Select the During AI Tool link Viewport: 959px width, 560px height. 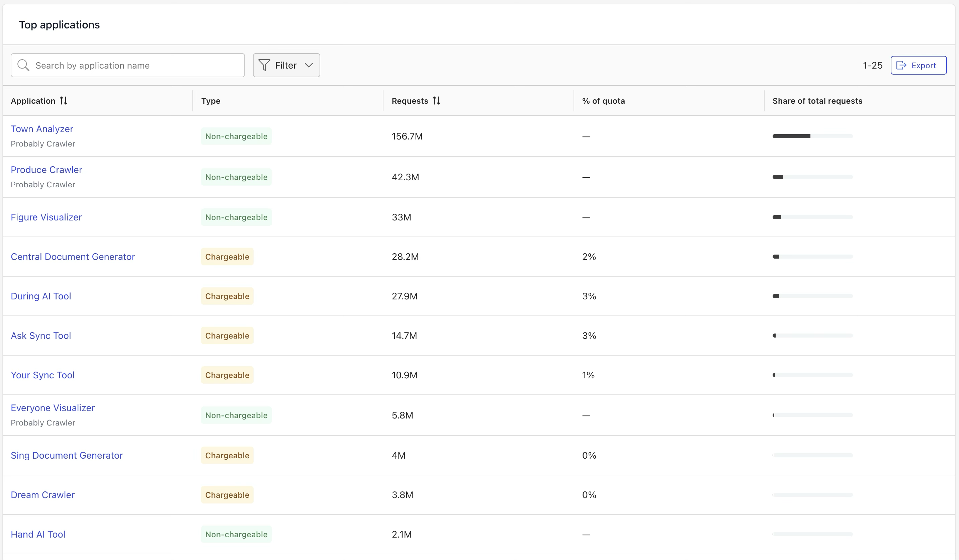click(x=41, y=296)
